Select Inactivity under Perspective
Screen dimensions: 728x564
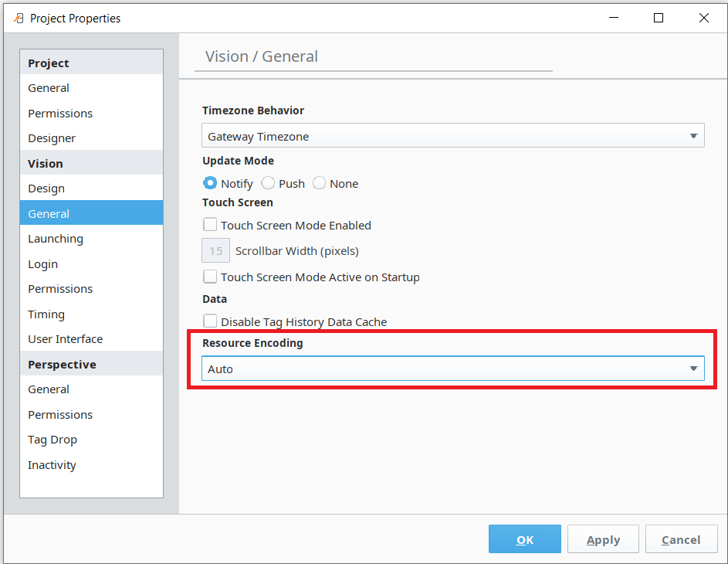52,464
